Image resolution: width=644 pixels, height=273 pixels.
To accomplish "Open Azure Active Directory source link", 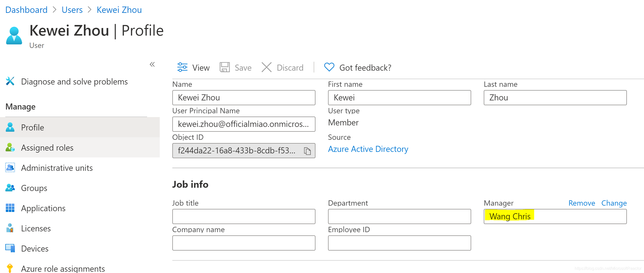I will 368,149.
